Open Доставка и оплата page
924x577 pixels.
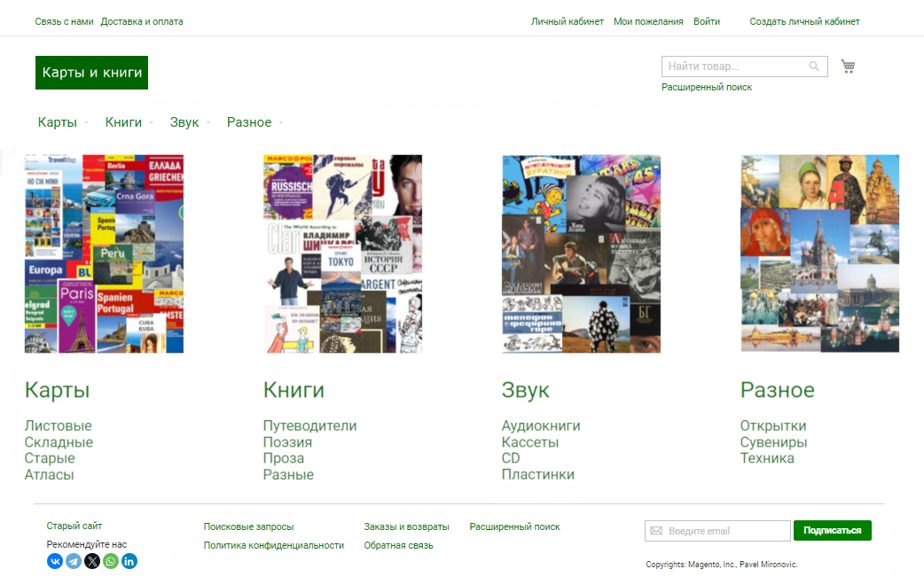141,21
